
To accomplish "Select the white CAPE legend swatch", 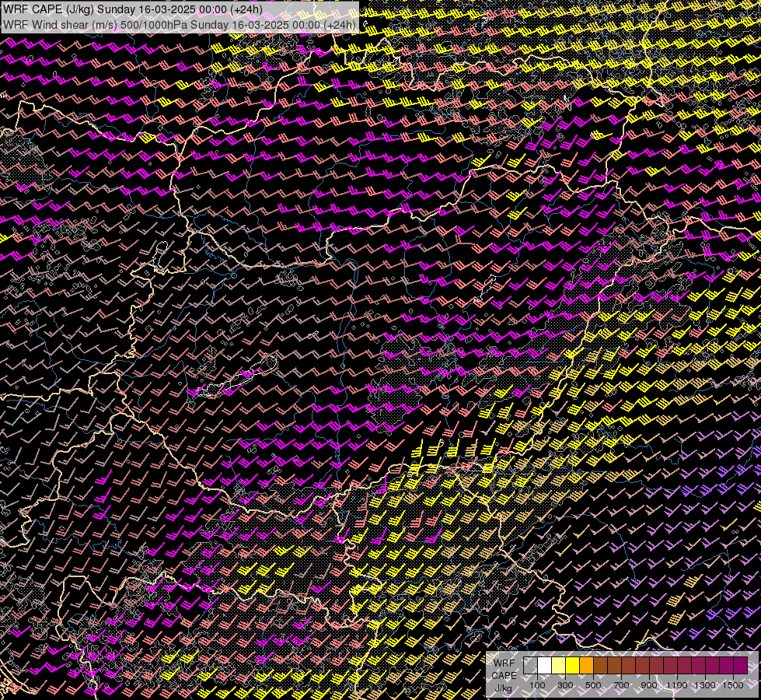I will pyautogui.click(x=545, y=665).
